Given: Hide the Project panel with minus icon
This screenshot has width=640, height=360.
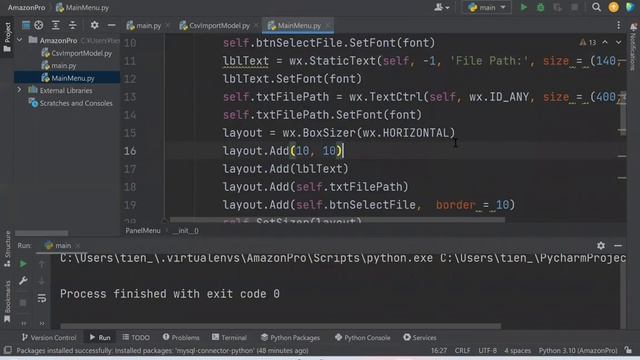Looking at the screenshot, I should click(111, 25).
